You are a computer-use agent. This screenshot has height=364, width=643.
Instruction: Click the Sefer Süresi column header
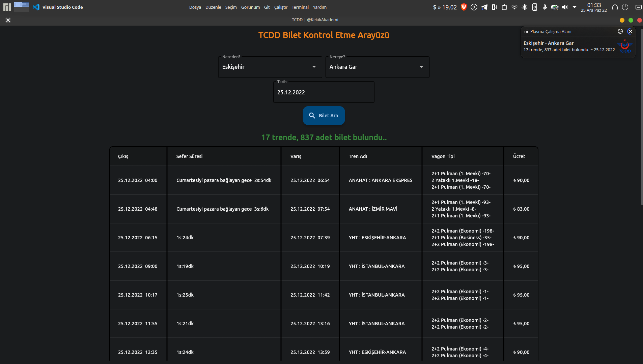189,156
